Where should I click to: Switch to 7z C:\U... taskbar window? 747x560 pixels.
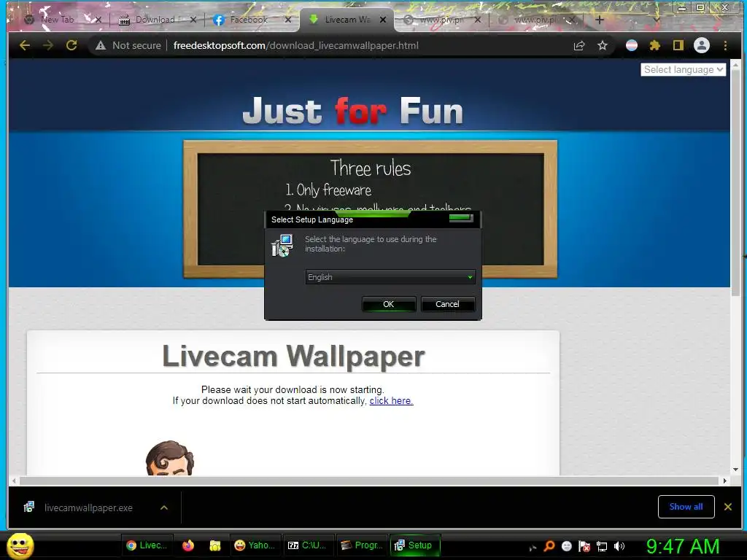tap(307, 545)
